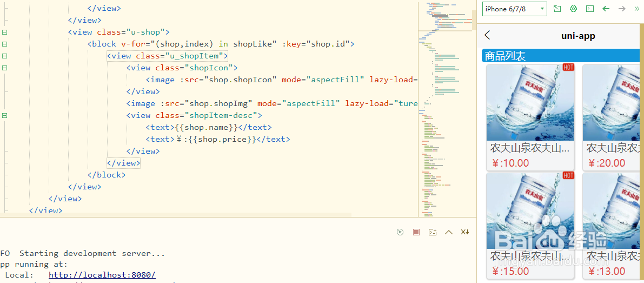Click the uni-app title in preview
Screen dimensions: 644x283
[578, 36]
